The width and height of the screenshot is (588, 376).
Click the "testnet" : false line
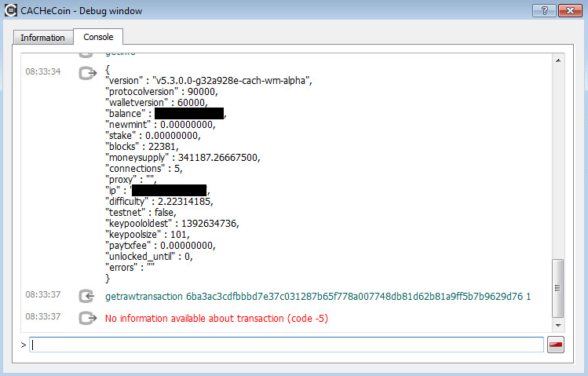click(141, 213)
